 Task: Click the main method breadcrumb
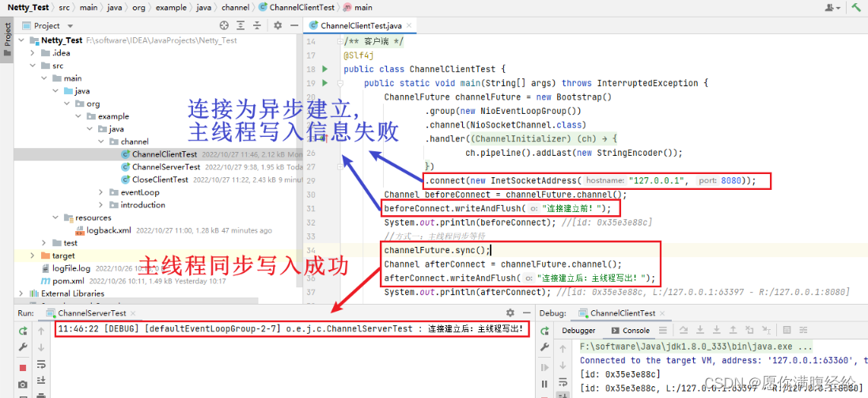(x=358, y=8)
